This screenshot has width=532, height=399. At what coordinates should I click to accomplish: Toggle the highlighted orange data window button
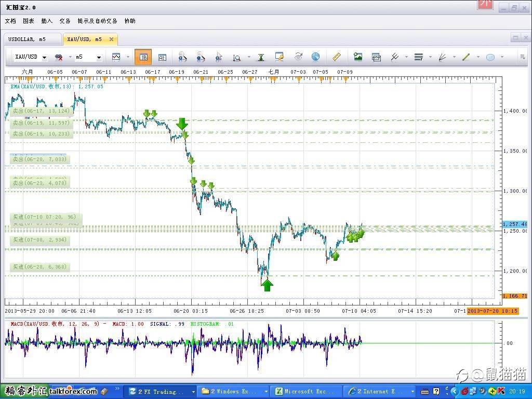point(143,57)
